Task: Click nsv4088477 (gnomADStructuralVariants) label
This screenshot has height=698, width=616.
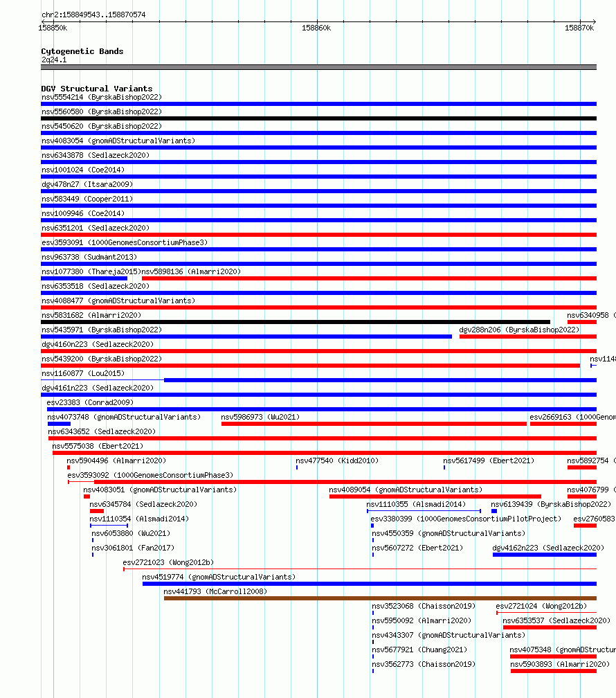Action: click(118, 301)
